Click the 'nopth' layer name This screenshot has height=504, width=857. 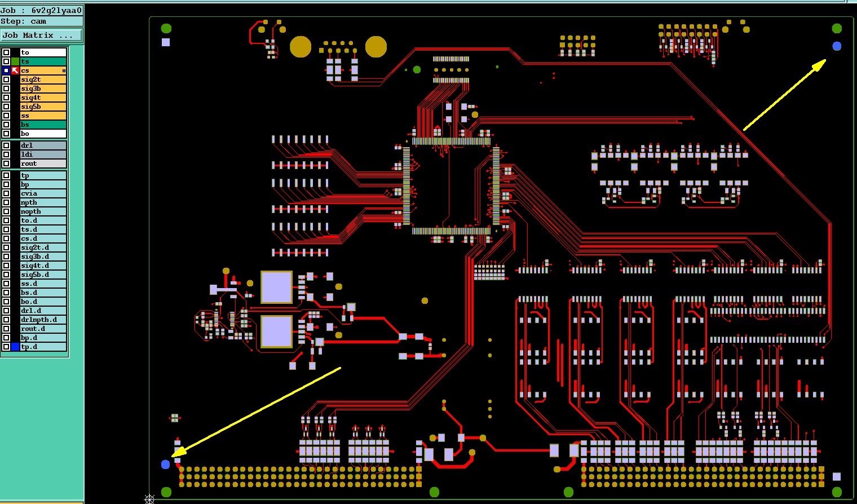tap(43, 211)
